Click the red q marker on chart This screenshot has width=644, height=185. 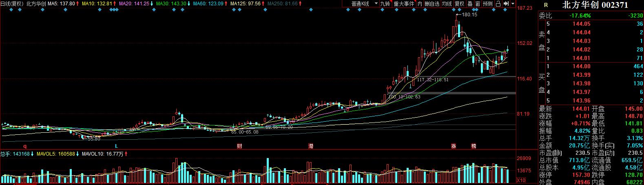click(24, 146)
